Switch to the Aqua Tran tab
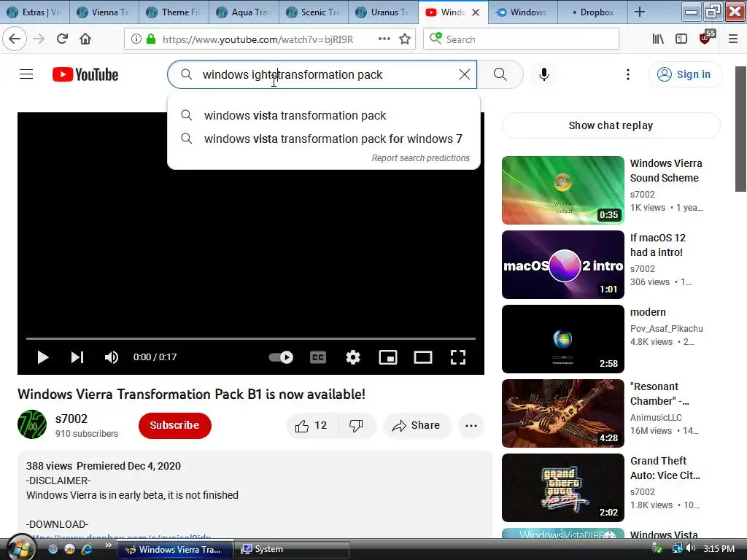The image size is (747, 560). tap(244, 12)
